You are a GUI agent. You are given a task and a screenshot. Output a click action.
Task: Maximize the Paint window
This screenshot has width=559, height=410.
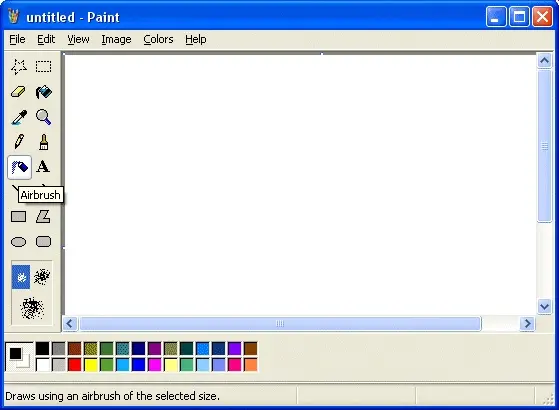click(519, 16)
